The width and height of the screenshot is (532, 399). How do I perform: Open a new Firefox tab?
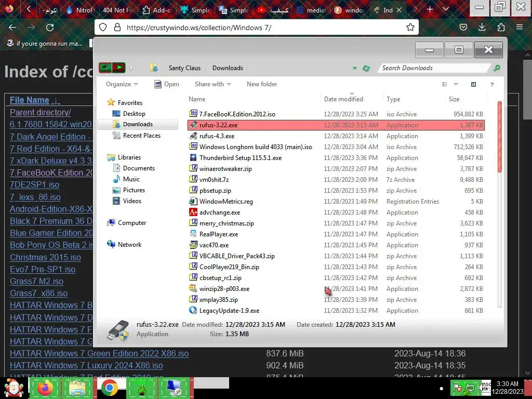point(430,9)
